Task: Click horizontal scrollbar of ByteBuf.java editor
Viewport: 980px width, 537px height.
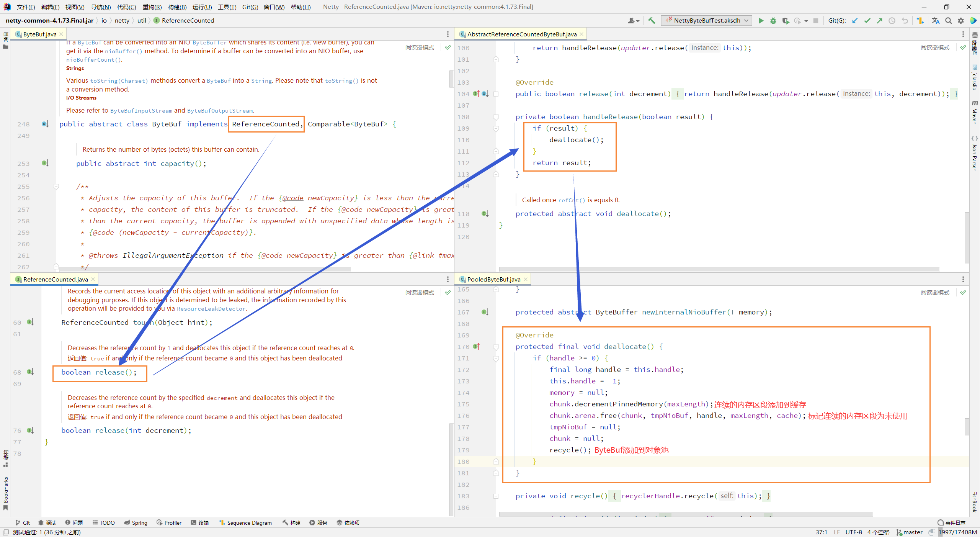Action: (x=205, y=269)
